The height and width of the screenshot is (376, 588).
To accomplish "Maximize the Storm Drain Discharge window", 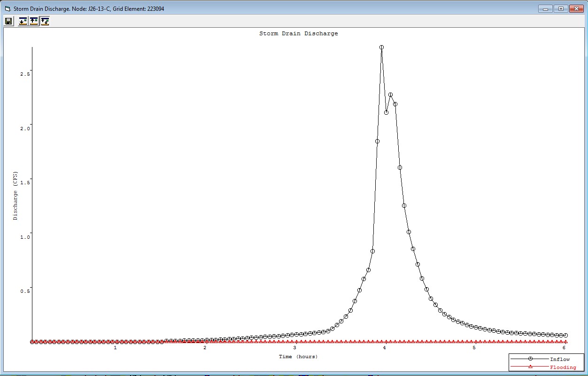I will pyautogui.click(x=560, y=8).
